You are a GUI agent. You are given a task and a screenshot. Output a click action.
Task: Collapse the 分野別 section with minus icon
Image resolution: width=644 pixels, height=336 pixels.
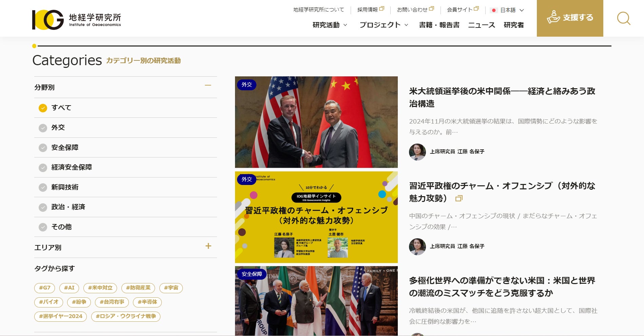(208, 86)
